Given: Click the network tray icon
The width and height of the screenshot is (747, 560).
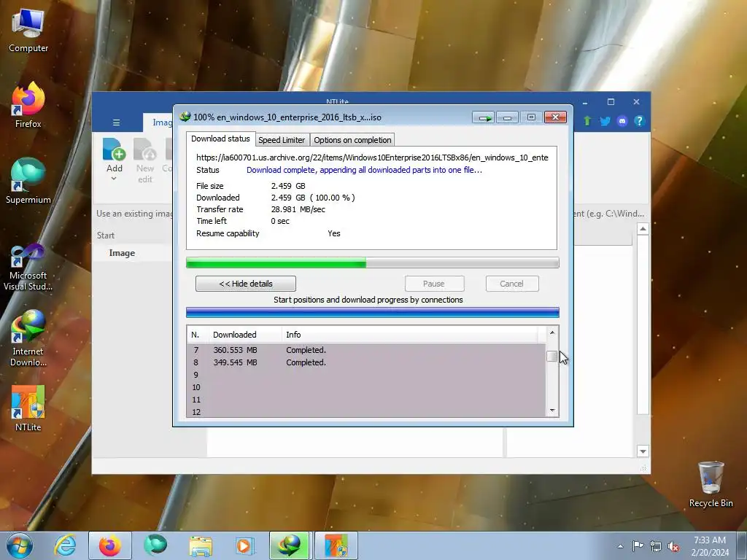Looking at the screenshot, I should [656, 545].
